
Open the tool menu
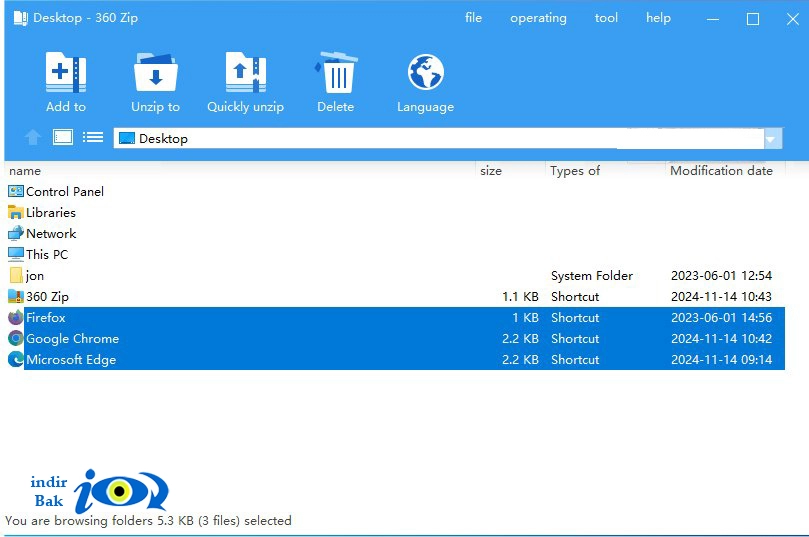[606, 18]
